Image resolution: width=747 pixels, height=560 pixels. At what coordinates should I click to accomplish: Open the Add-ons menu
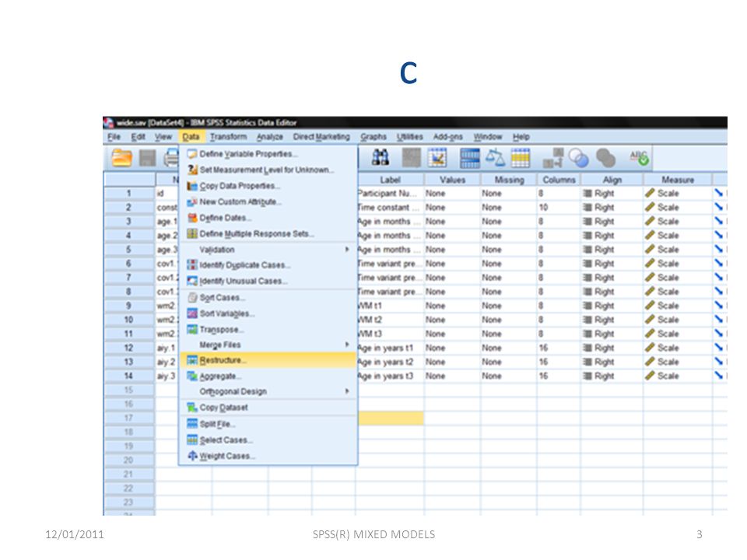coord(448,137)
